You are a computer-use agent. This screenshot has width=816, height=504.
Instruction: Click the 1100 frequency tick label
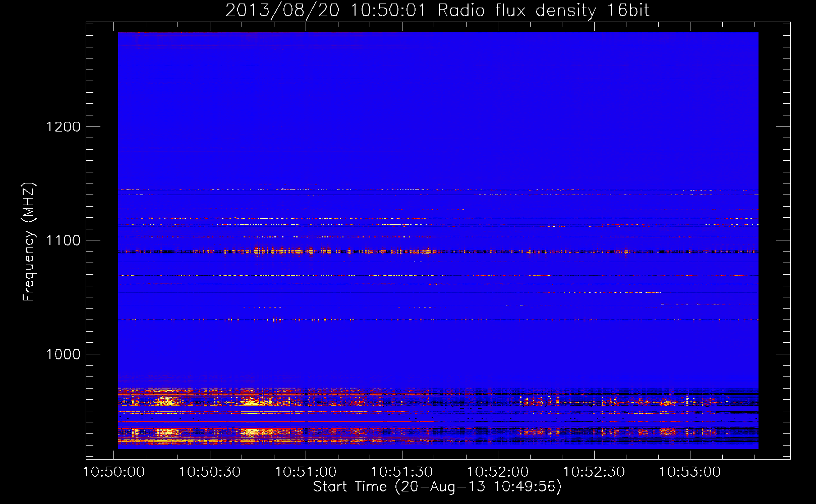63,240
